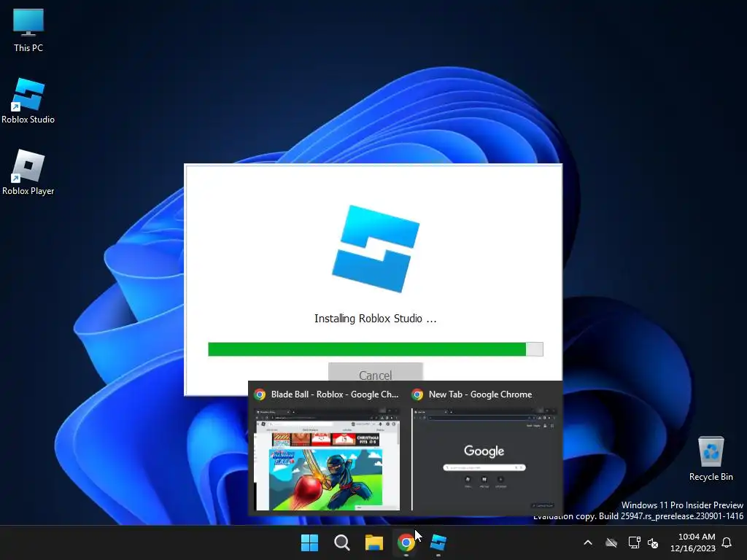Open the clock showing 10:04 AM
This screenshot has width=747, height=560.
coord(693,542)
